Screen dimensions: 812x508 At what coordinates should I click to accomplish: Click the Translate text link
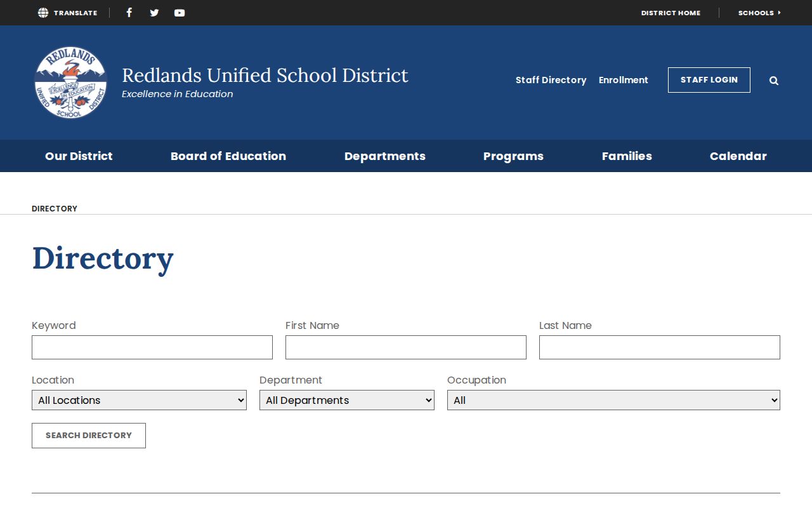(x=75, y=13)
